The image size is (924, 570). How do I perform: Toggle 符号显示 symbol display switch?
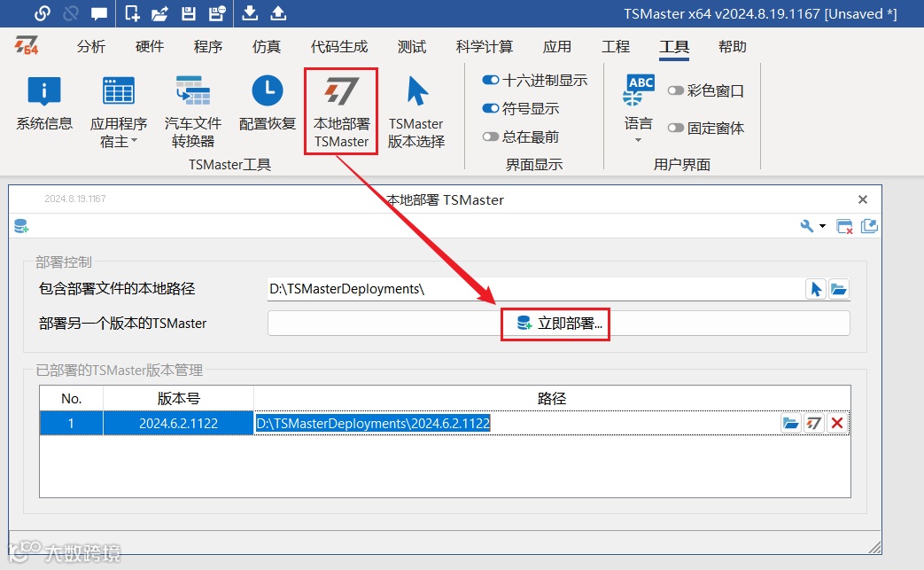(490, 108)
